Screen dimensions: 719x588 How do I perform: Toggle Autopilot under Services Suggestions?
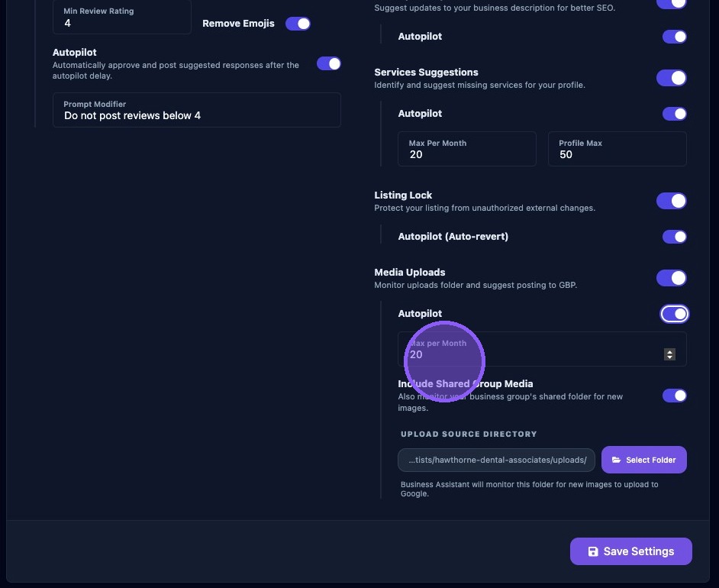674,114
